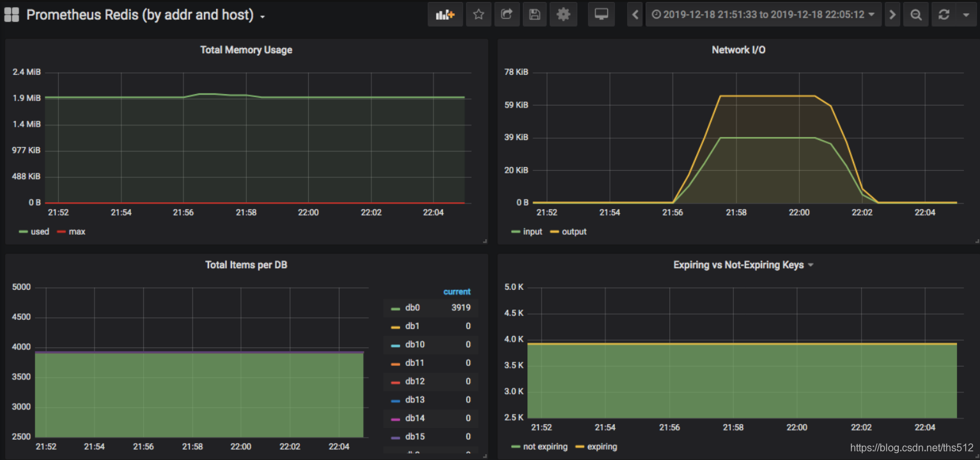
Task: Click the db0 green color swatch
Action: tap(395, 309)
